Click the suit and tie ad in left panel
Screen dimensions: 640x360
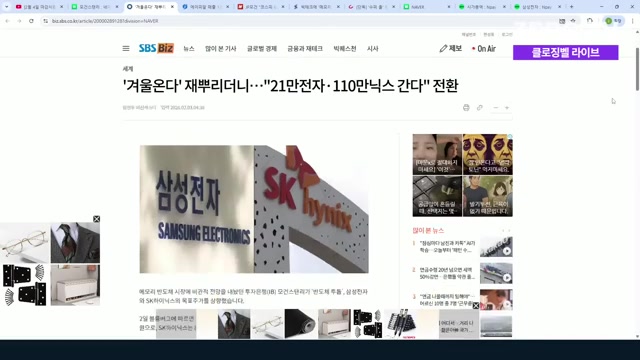click(x=75, y=243)
